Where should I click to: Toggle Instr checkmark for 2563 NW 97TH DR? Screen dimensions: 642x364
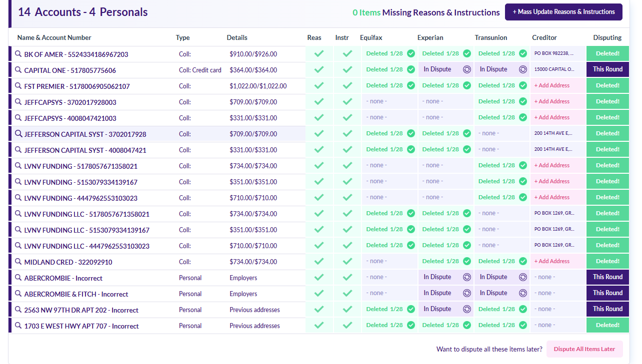pos(347,310)
